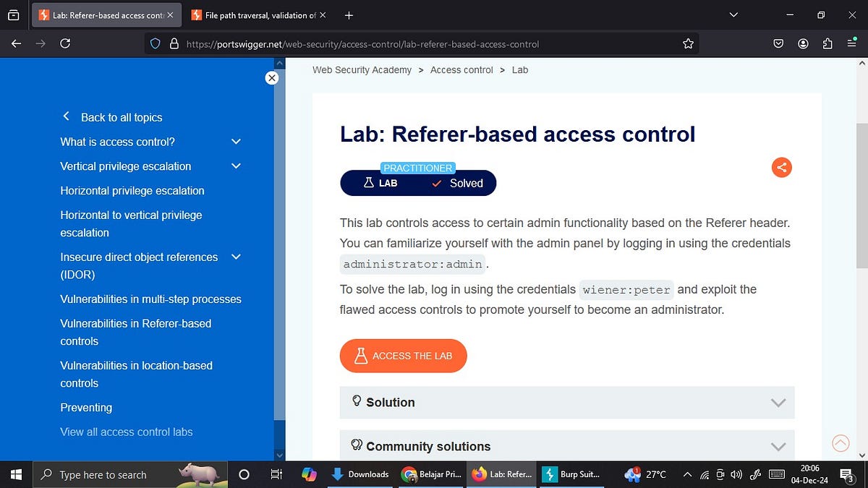The image size is (868, 488).
Task: Expand the Solution section
Action: (x=566, y=403)
